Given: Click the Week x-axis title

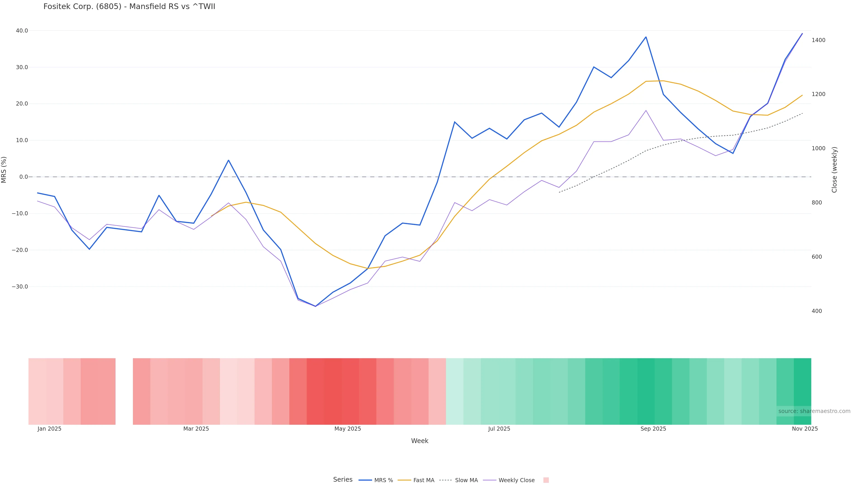Looking at the screenshot, I should pyautogui.click(x=420, y=441).
